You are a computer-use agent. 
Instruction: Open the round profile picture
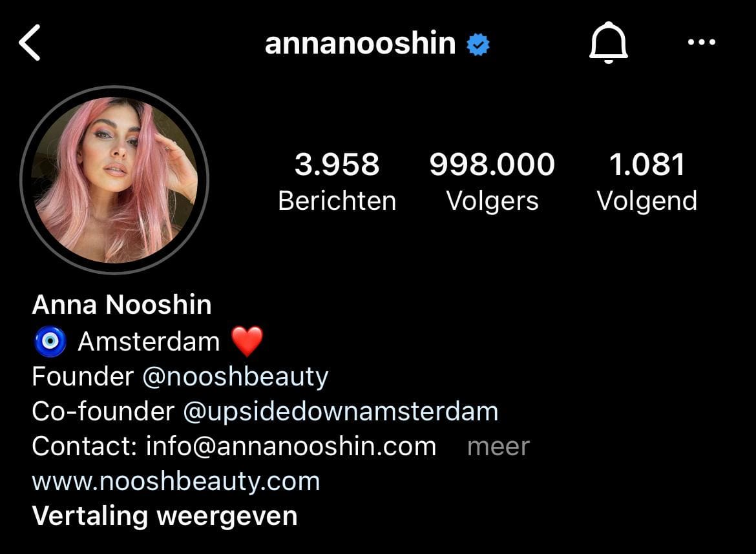click(114, 180)
